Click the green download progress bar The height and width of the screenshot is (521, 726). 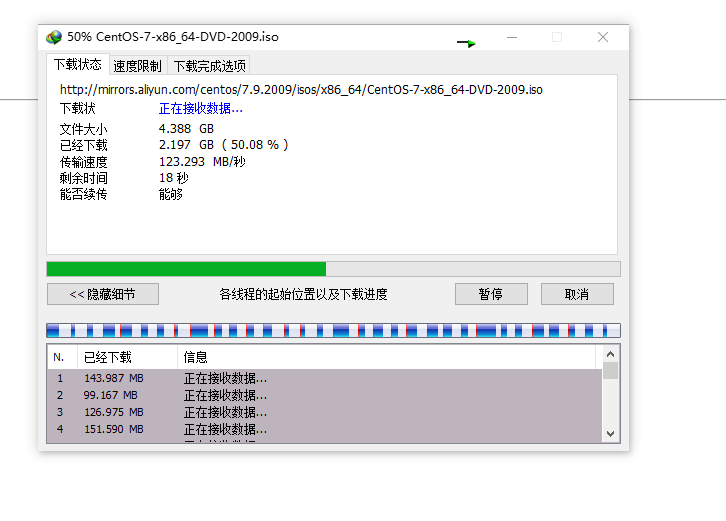333,269
